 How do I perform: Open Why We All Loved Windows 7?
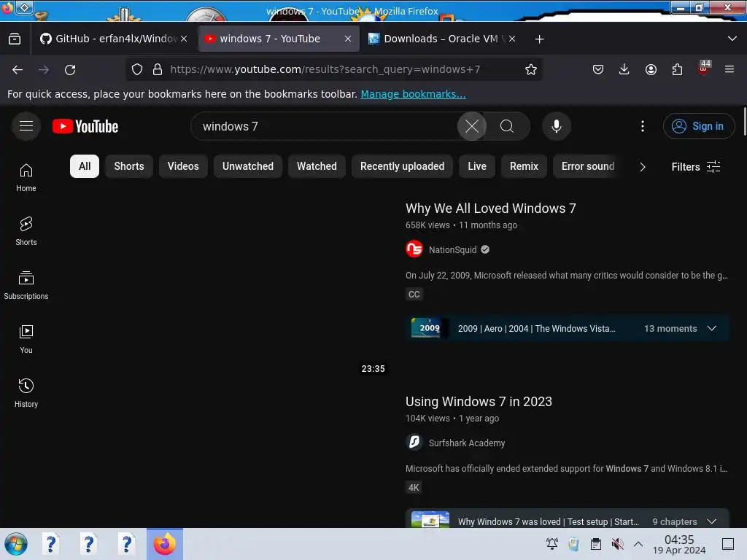coord(491,208)
